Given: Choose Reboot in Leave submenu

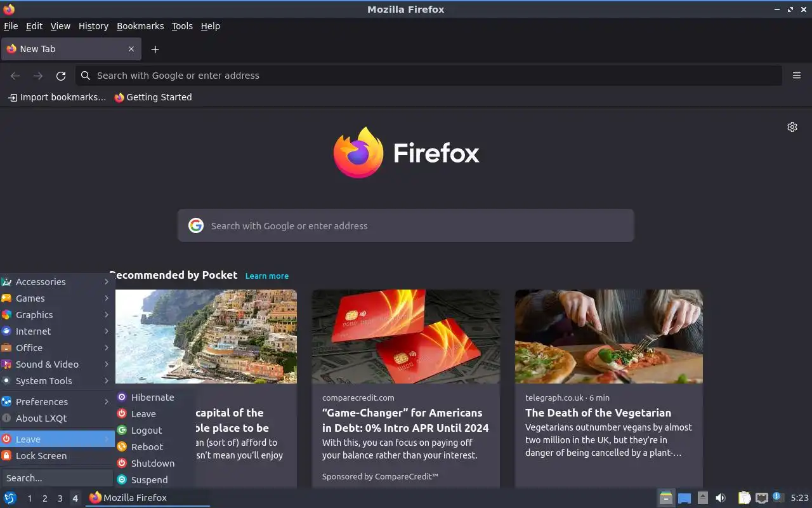Looking at the screenshot, I should click(155, 447).
